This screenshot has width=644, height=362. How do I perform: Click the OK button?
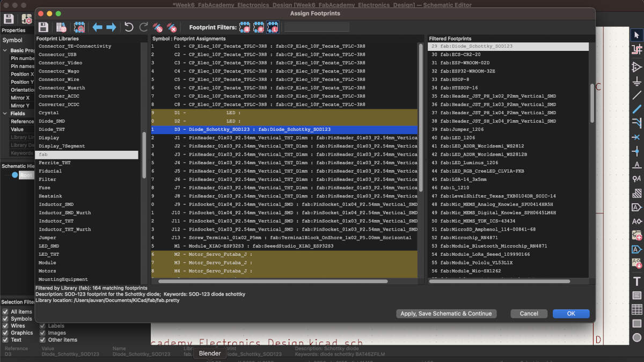coord(571,314)
